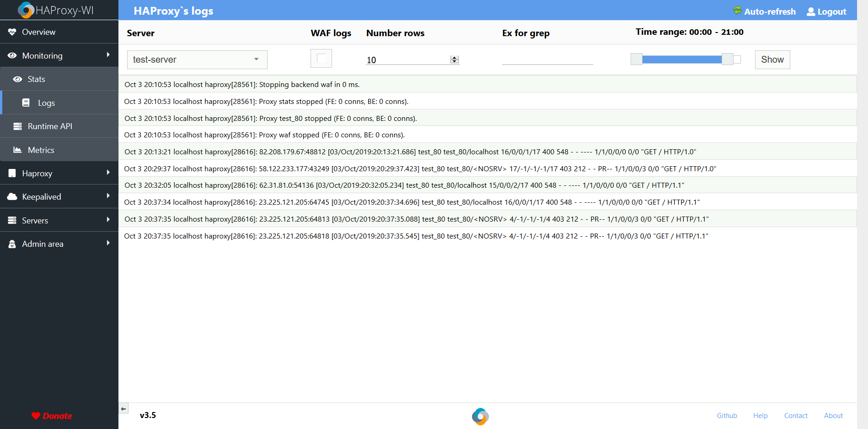The width and height of the screenshot is (868, 429).
Task: Open the Contact footer link
Action: tap(796, 416)
